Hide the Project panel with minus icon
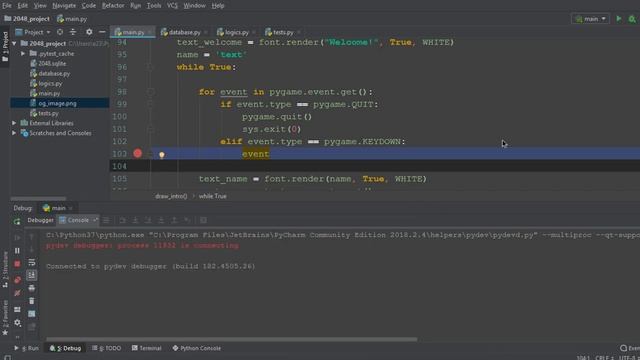The height and width of the screenshot is (360, 640). [102, 32]
